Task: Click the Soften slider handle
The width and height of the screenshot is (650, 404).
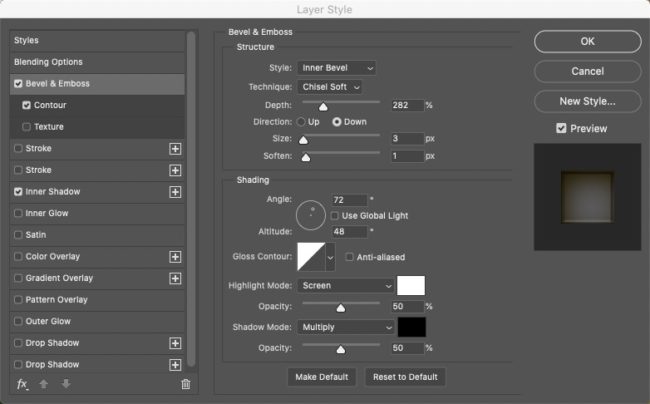Action: point(306,158)
